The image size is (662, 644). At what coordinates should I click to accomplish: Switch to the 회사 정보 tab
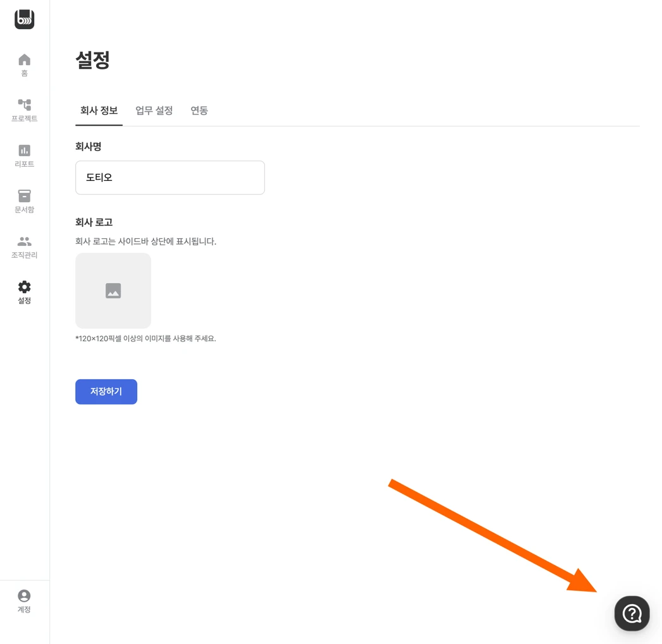tap(99, 111)
